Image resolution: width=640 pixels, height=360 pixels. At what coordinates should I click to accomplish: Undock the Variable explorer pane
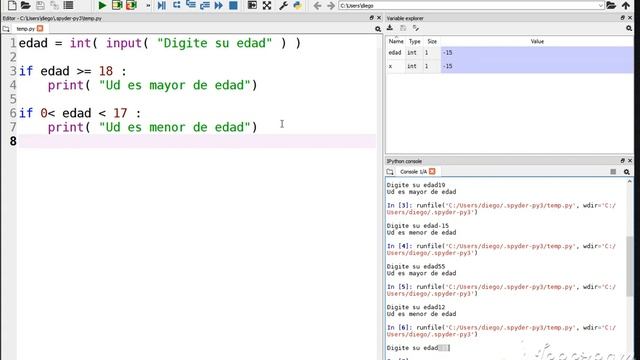(x=622, y=18)
